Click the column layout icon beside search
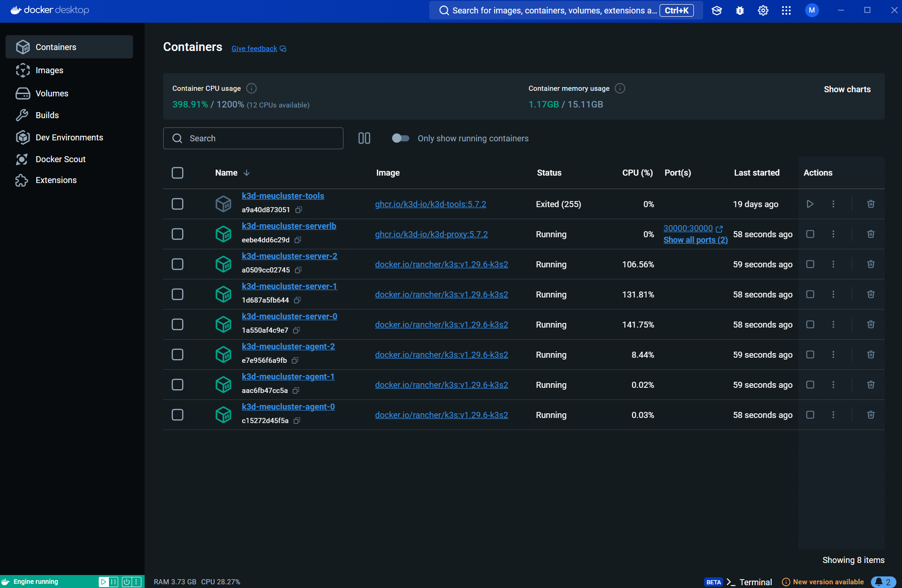 click(364, 138)
